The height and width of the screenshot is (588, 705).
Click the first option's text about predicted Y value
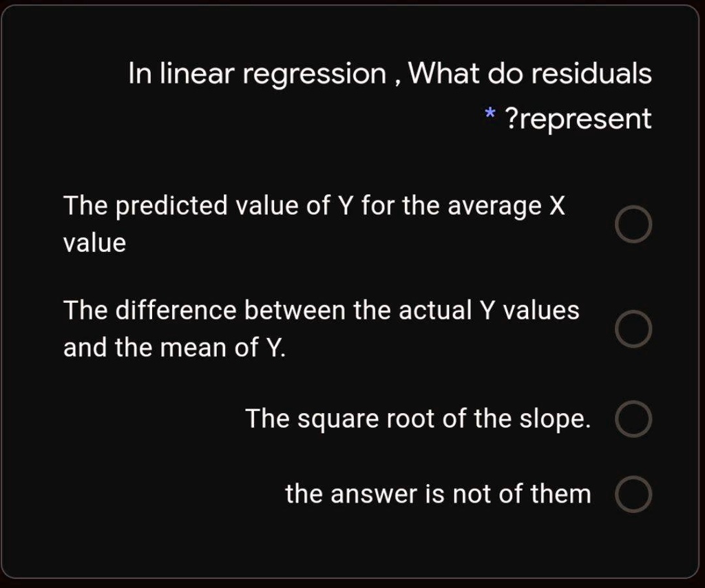313,204
